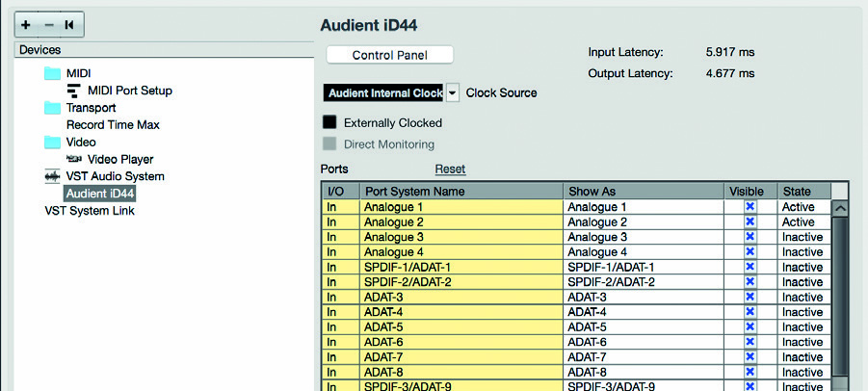
Task: Select the MIDI folder icon
Action: 53,73
